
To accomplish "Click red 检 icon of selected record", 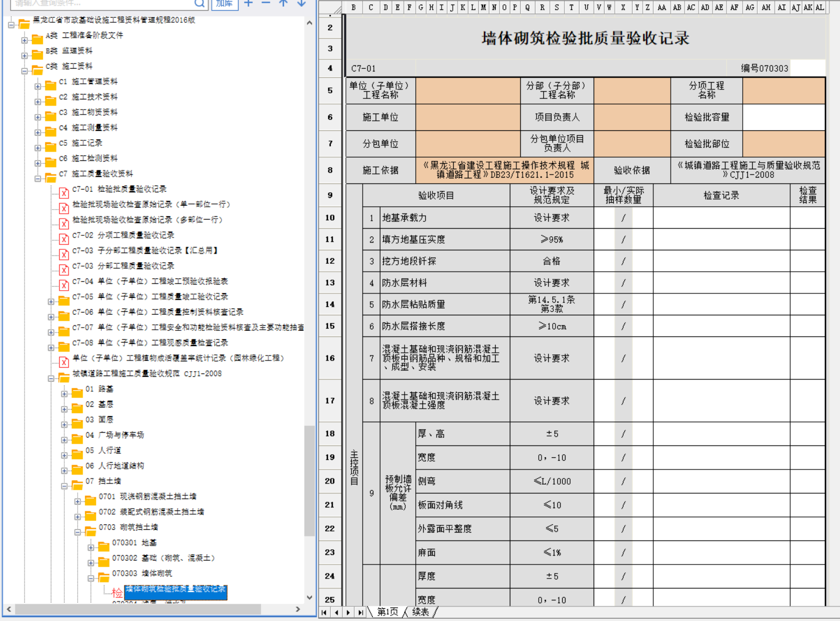I will click(x=117, y=592).
